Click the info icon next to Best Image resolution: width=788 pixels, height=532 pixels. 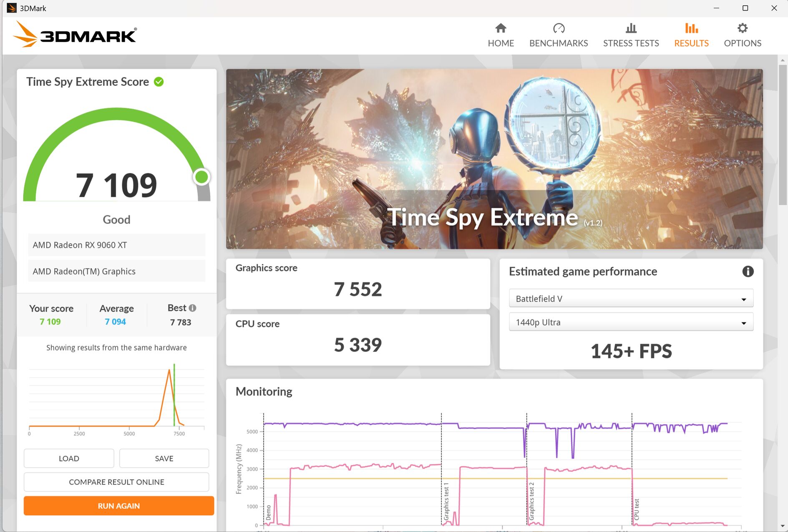point(192,308)
